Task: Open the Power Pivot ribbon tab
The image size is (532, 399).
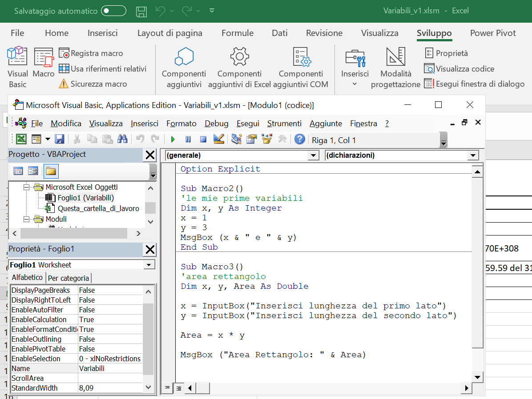Action: 493,33
